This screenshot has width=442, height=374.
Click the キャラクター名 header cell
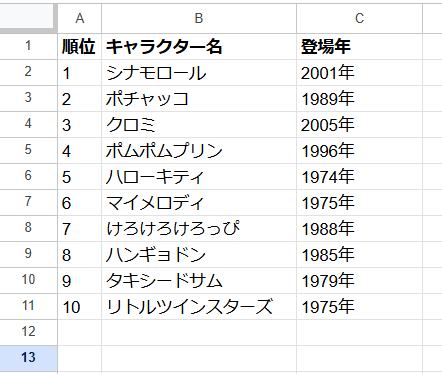click(199, 47)
